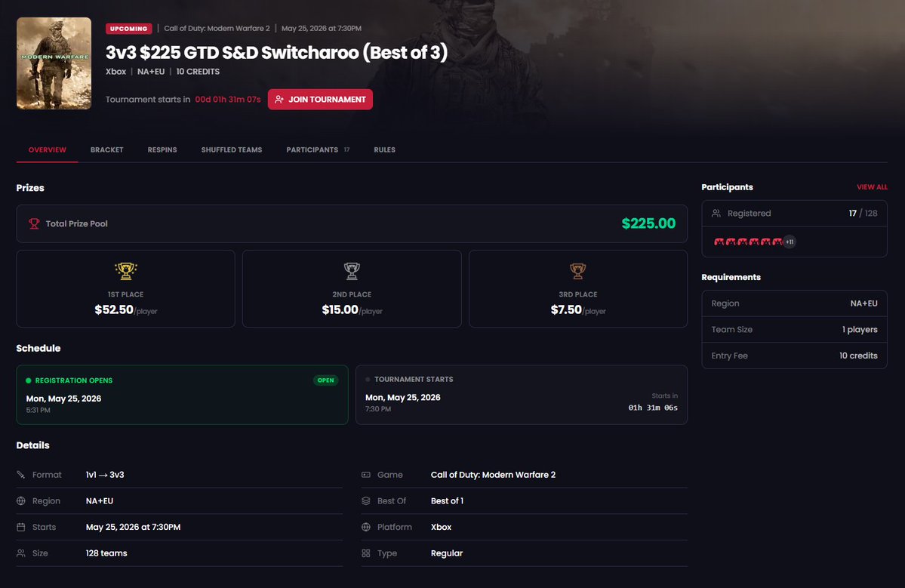Click the green OPEN registration badge

click(325, 380)
